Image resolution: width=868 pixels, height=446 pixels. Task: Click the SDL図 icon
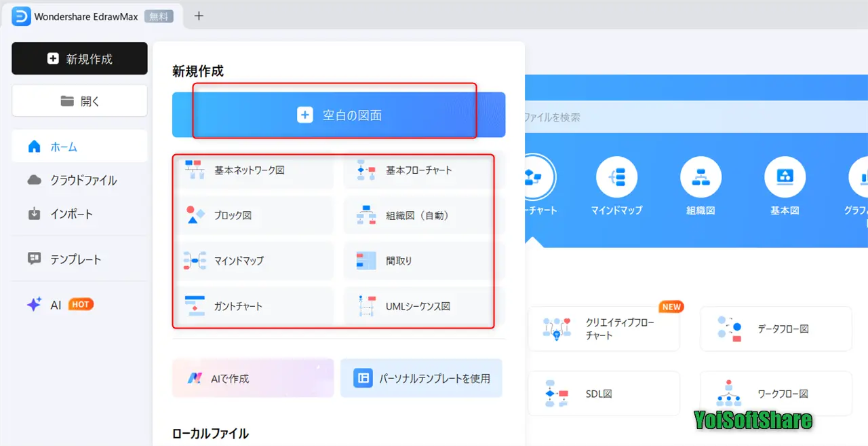(x=556, y=394)
